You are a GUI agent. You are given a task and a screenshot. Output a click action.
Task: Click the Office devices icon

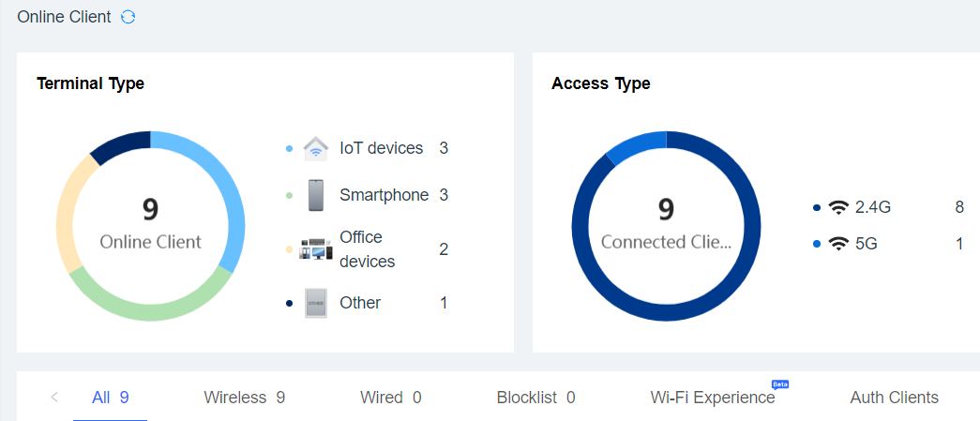tap(316, 249)
